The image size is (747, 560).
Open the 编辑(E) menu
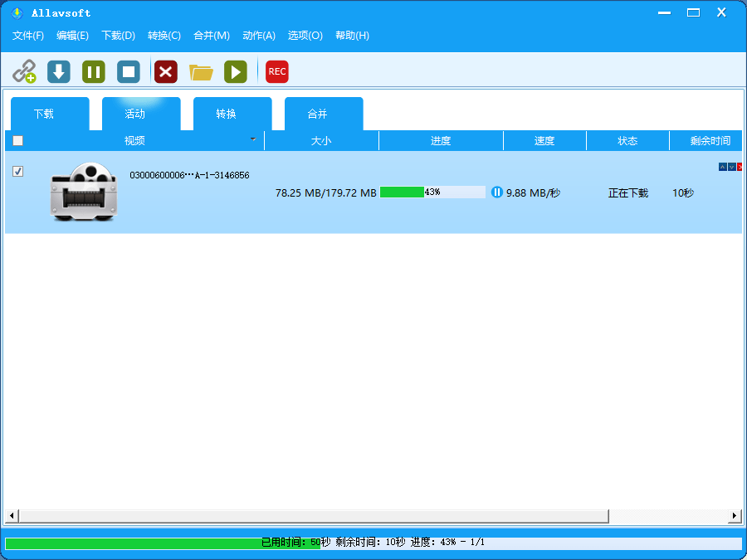[x=72, y=36]
